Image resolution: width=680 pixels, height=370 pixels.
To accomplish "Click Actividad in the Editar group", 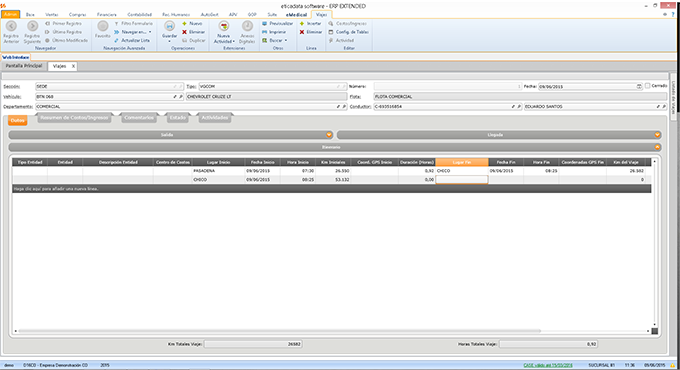I will click(341, 40).
